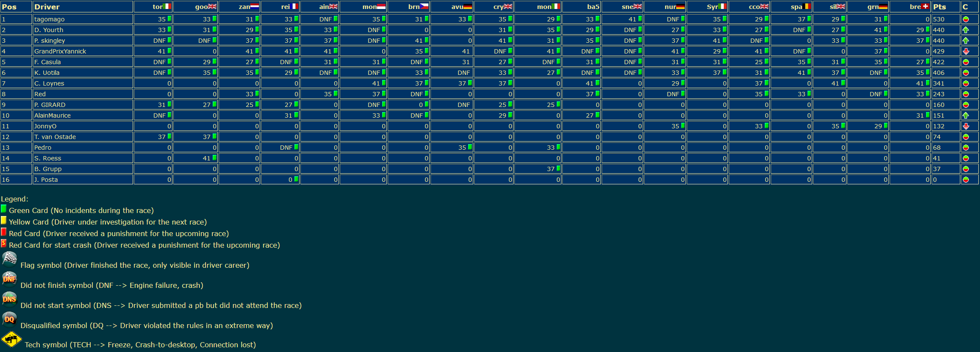Image resolution: width=980 pixels, height=352 pixels.
Task: Select the Pts column header
Action: click(x=939, y=7)
